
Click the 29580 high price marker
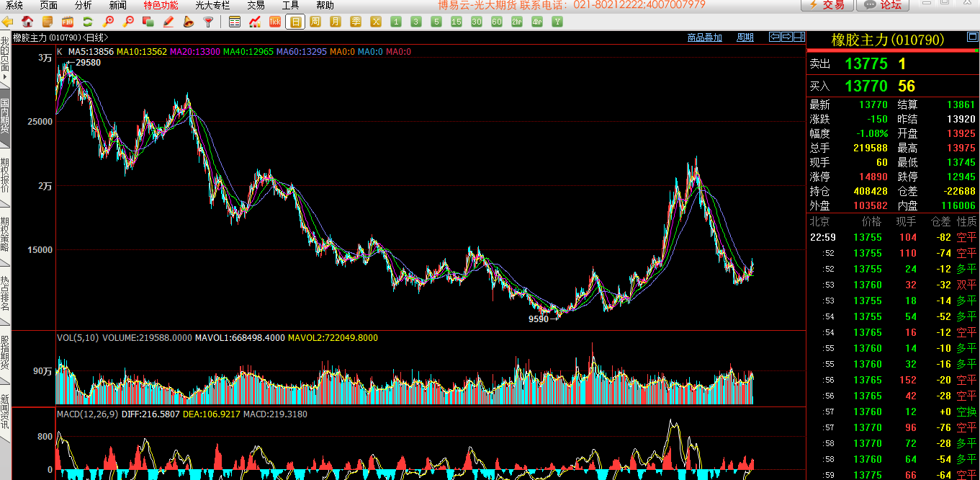click(x=88, y=63)
